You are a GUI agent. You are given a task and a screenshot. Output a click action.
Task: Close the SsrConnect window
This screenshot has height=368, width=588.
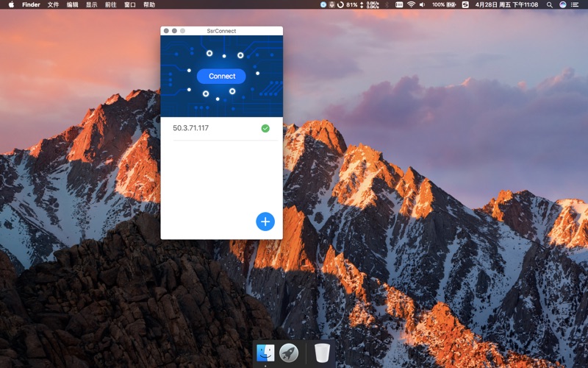tap(166, 31)
